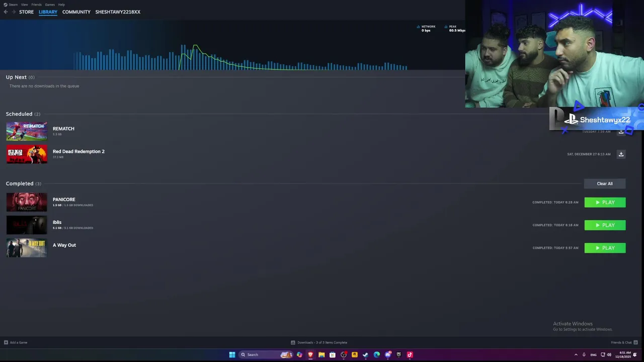Go back with the Steam back arrow
The height and width of the screenshot is (362, 644).
6,12
